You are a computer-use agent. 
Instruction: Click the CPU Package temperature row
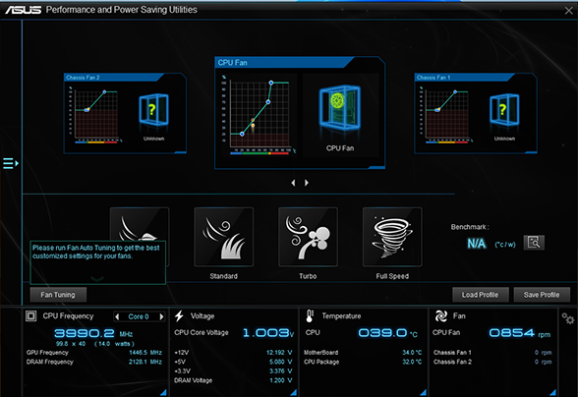click(363, 362)
